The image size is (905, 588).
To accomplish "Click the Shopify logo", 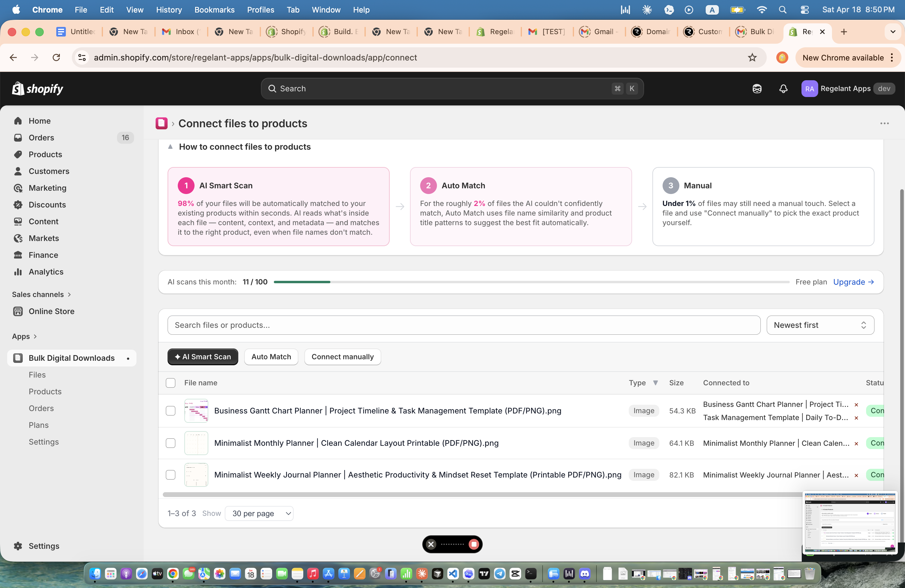I will point(37,88).
